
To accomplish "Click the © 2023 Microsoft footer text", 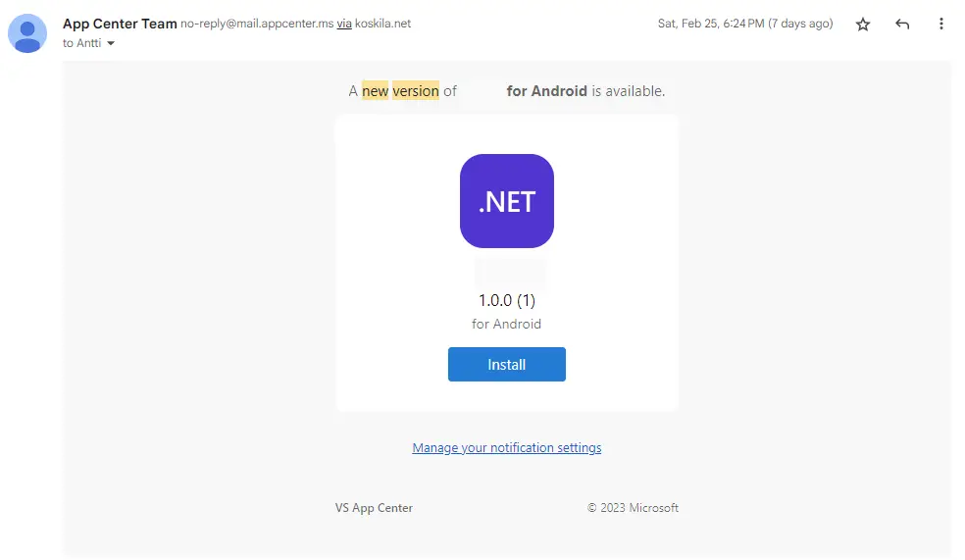I will [633, 508].
